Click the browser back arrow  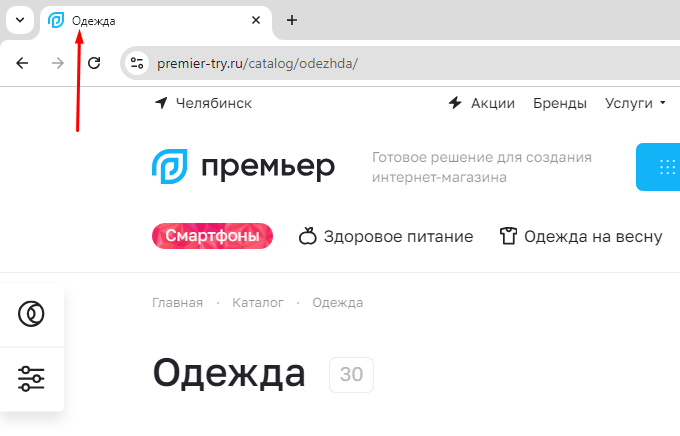(x=22, y=63)
